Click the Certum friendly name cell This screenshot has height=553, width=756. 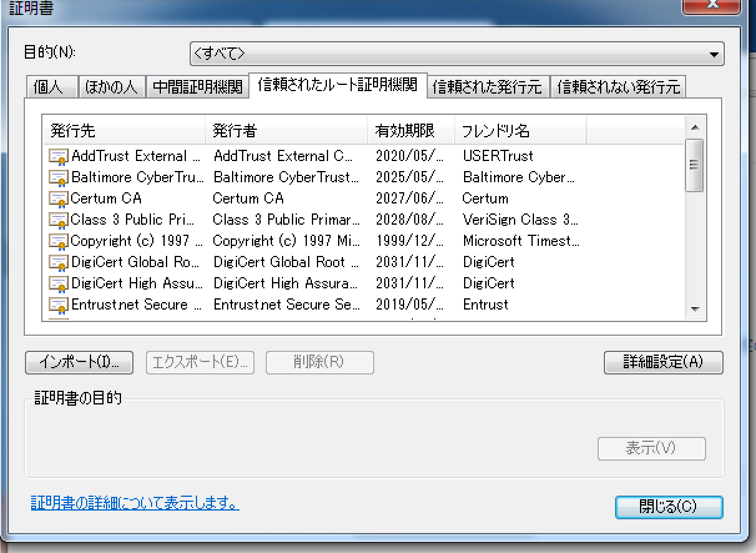click(485, 198)
